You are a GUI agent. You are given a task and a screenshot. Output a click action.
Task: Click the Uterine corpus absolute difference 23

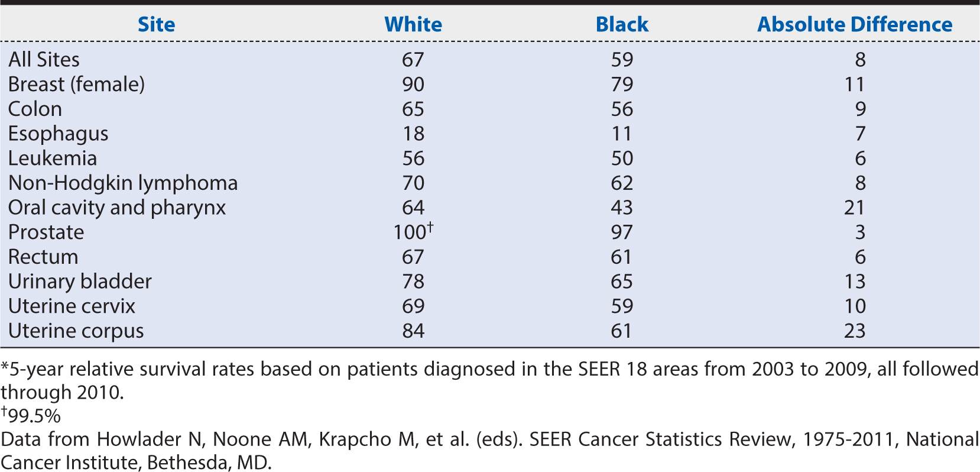[x=855, y=331]
